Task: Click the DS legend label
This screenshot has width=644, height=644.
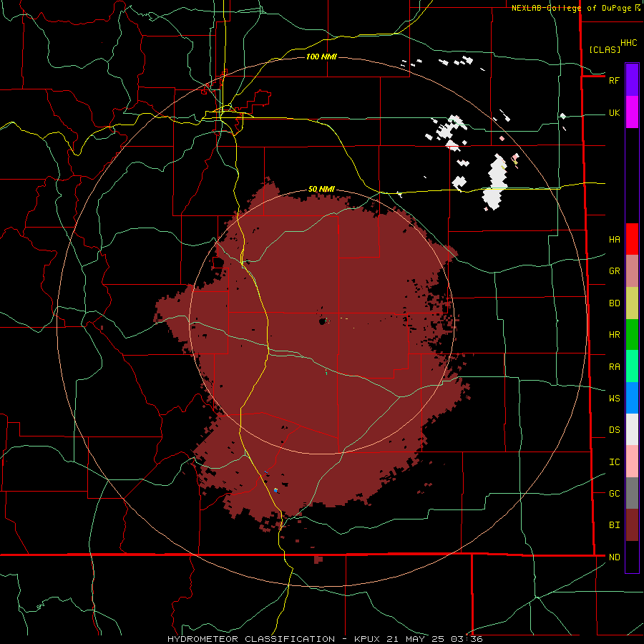Action: [614, 430]
